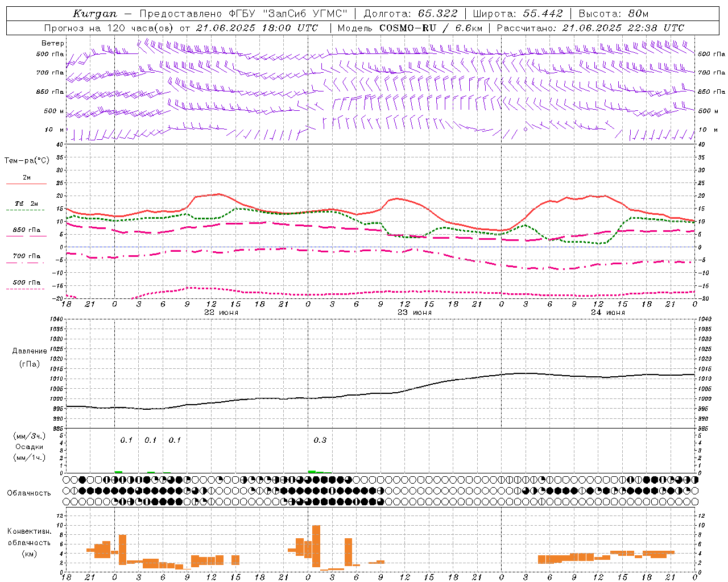Select the forecast start 21.06.2025 18:00 UTC
728x582 pixels.
click(257, 28)
